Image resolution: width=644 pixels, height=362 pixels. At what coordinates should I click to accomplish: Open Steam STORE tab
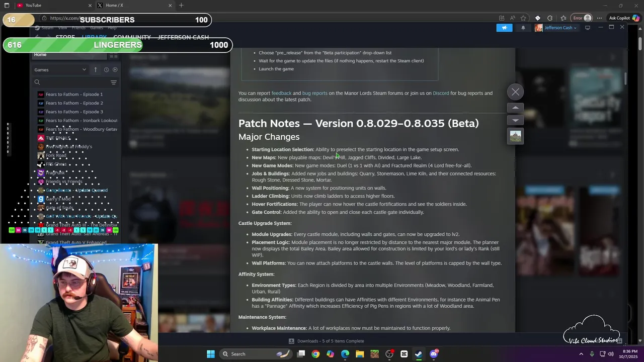pos(65,37)
